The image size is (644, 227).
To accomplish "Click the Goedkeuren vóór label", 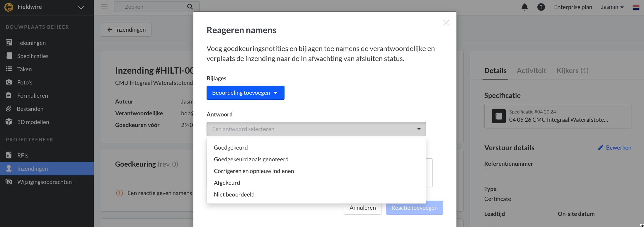I will point(137,125).
